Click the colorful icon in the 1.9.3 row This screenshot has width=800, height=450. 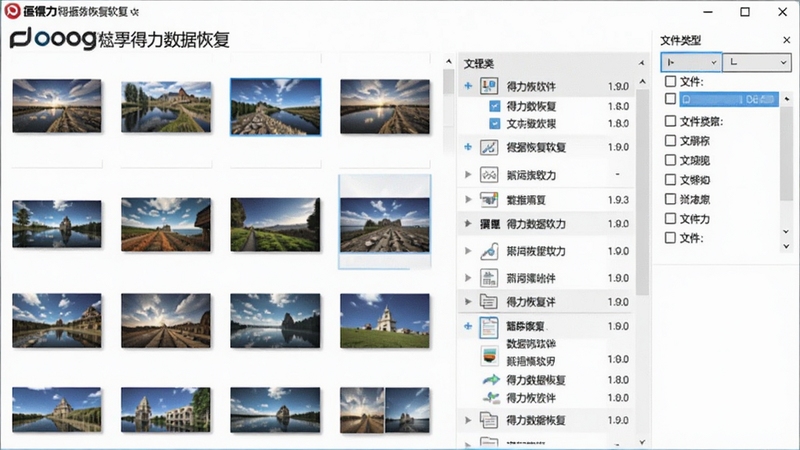489,199
